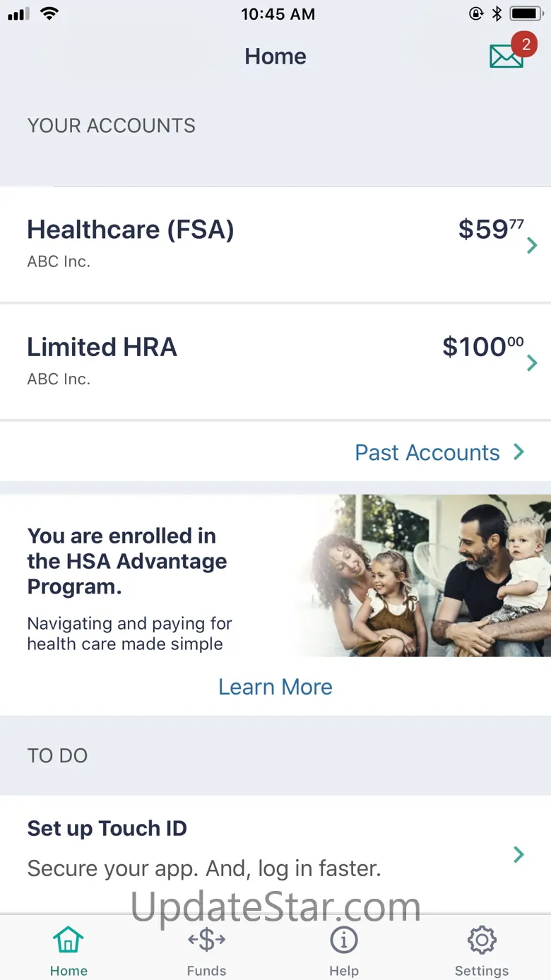Tap the battery indicator in status bar

point(526,14)
